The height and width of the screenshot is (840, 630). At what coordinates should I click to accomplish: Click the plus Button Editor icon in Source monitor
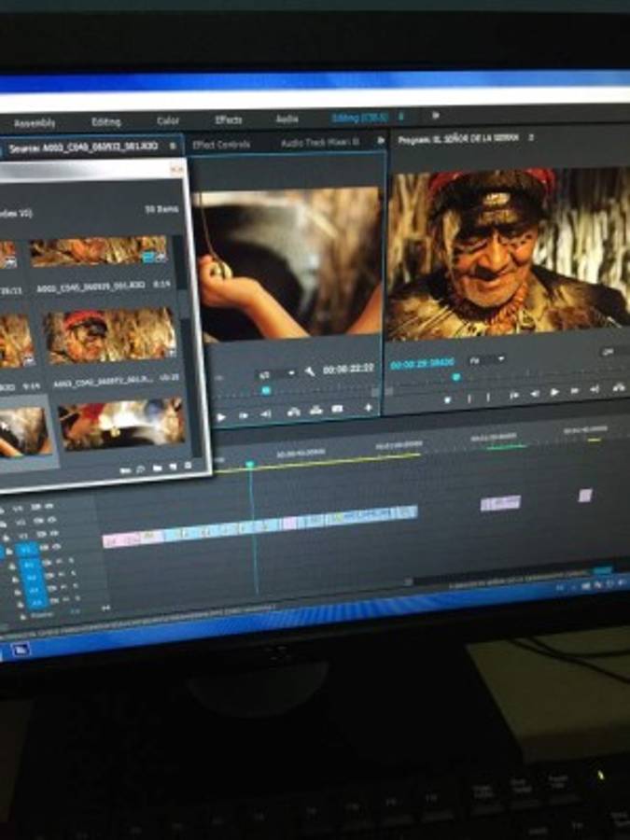[x=368, y=408]
